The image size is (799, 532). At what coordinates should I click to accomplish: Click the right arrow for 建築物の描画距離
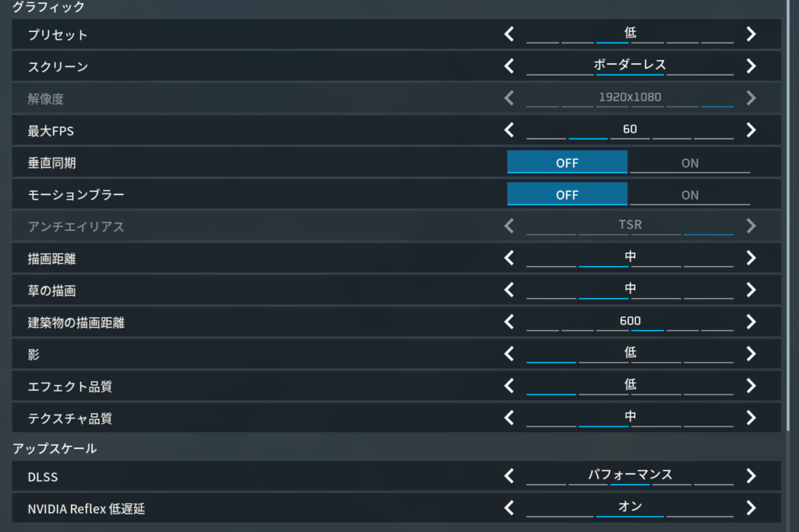click(750, 321)
